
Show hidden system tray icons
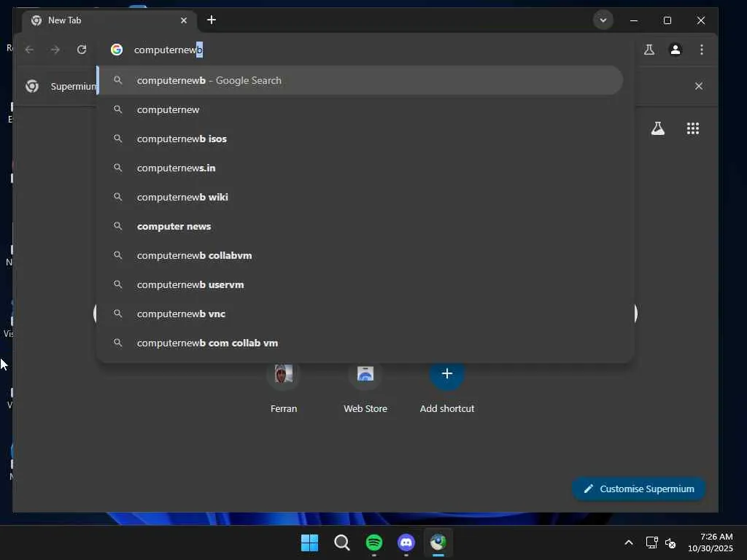click(x=629, y=542)
